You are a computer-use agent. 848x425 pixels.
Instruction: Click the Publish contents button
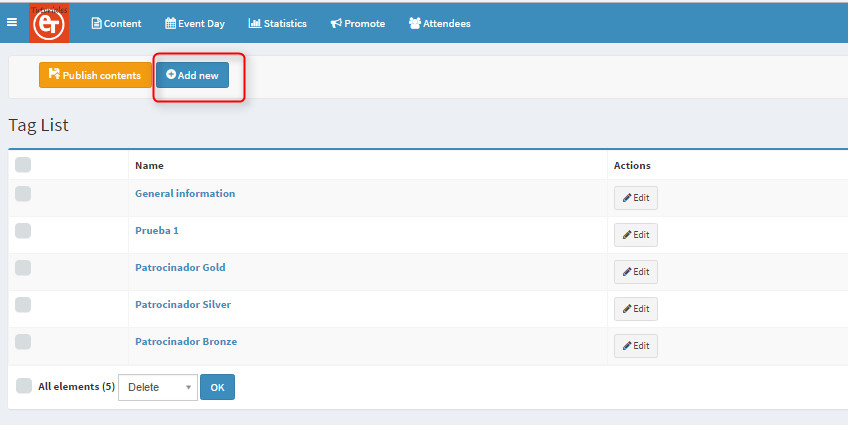95,75
